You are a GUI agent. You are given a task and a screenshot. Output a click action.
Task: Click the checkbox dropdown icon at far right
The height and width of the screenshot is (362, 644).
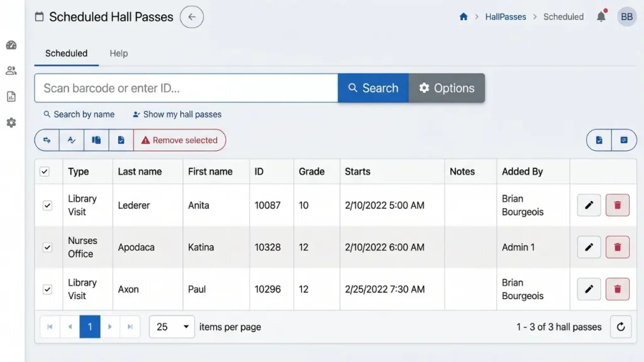(624, 140)
